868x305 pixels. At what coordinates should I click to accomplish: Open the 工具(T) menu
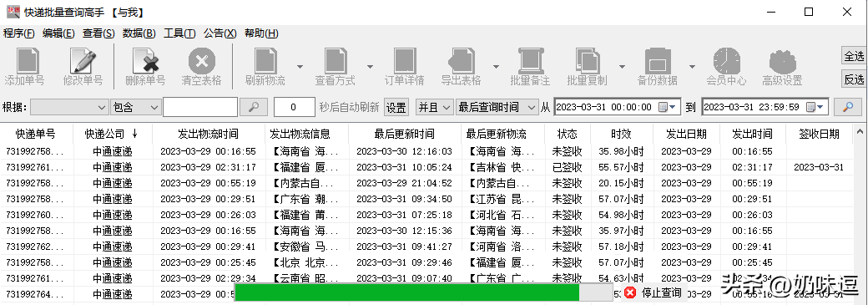click(179, 33)
